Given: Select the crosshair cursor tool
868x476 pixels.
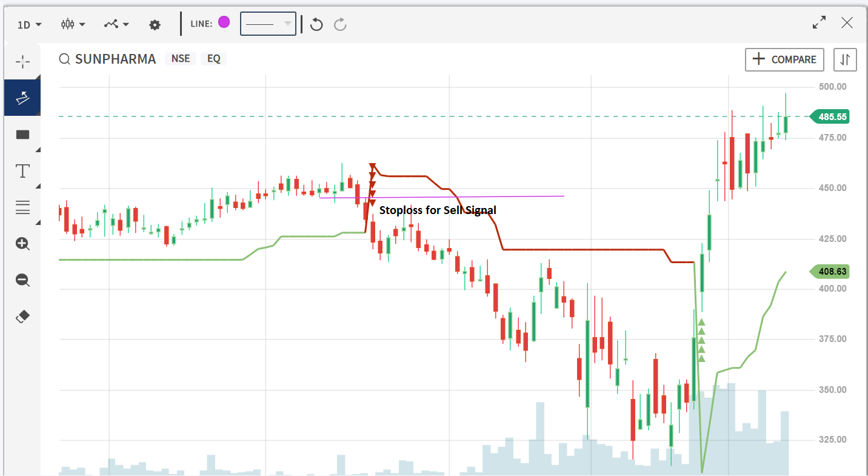Looking at the screenshot, I should coord(22,61).
